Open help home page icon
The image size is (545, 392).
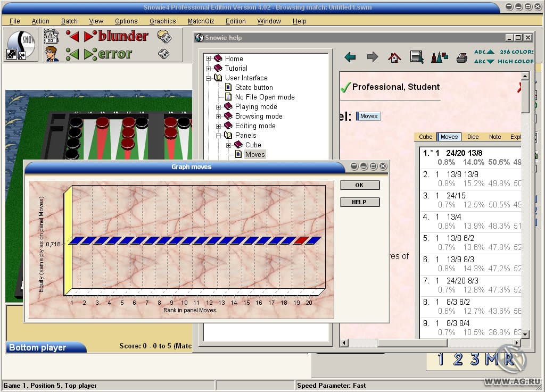click(x=394, y=57)
